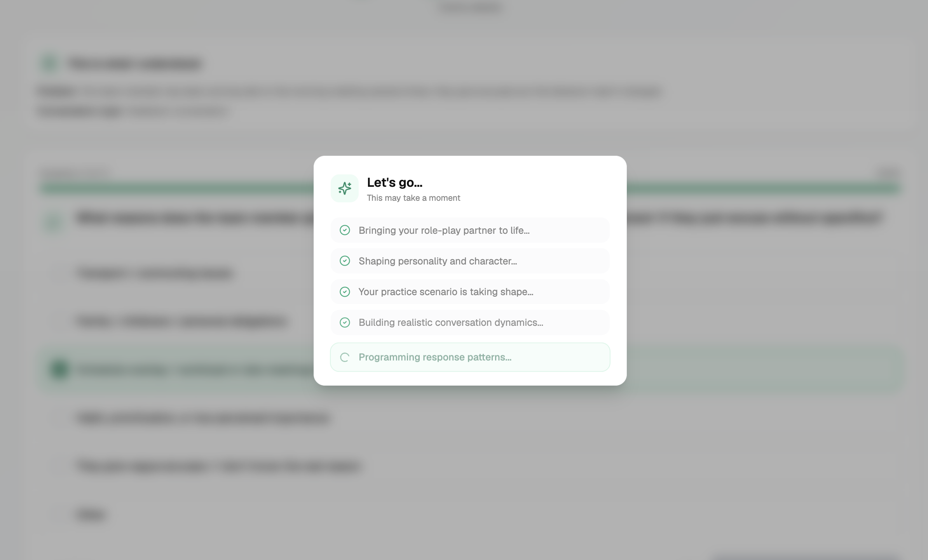The image size is (928, 560).
Task: Click checkmark icon for Building realistic conversation dynamics
Action: [x=345, y=322]
